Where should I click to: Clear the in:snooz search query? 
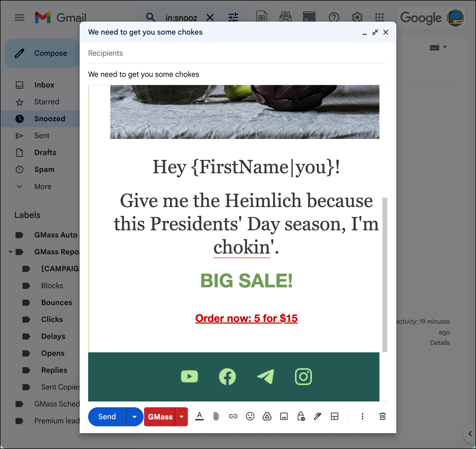pos(210,18)
